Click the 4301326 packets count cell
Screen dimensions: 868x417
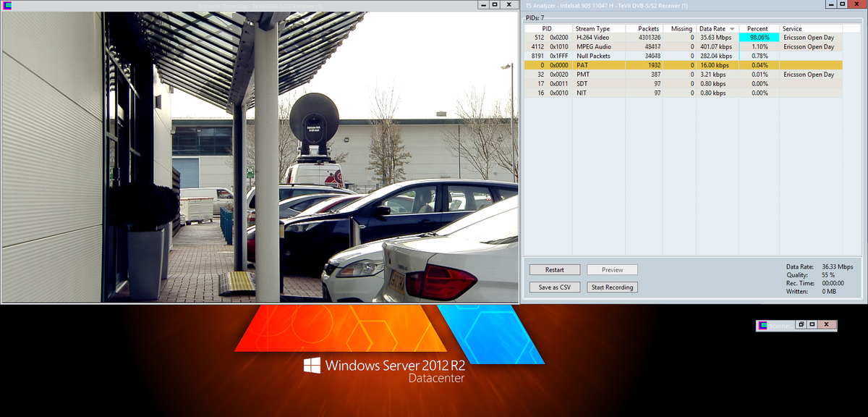click(x=644, y=37)
